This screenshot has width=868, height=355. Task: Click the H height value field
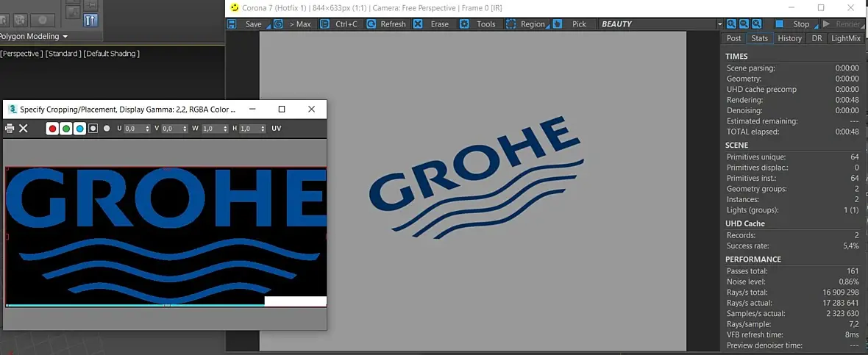pos(249,129)
